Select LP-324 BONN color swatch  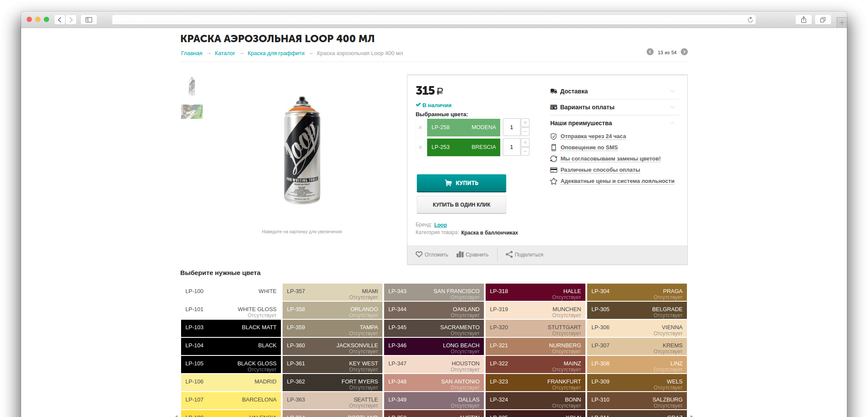536,400
